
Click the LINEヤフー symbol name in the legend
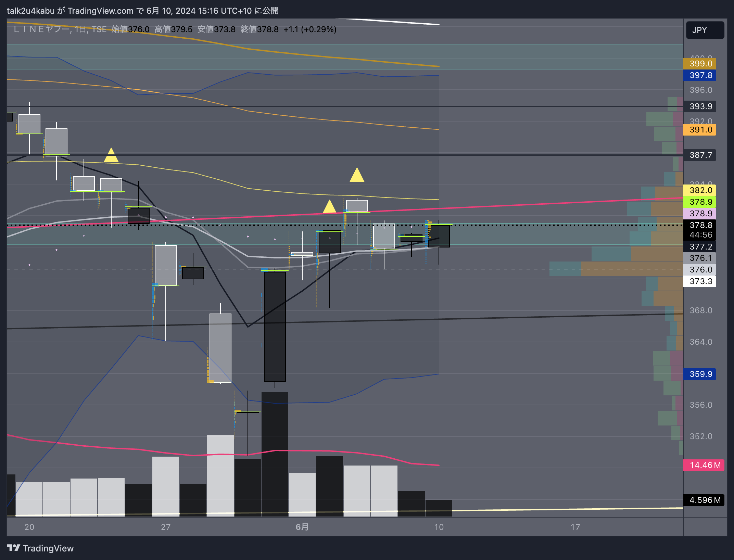(x=41, y=29)
